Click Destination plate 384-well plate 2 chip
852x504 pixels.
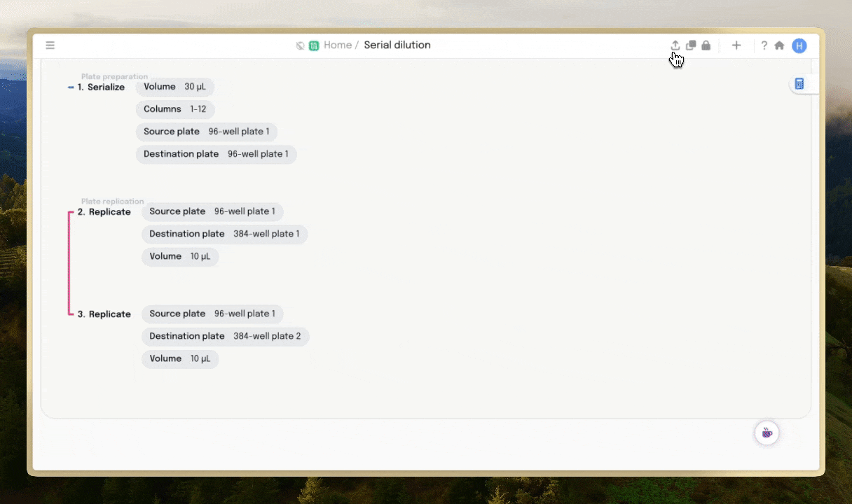click(x=225, y=336)
